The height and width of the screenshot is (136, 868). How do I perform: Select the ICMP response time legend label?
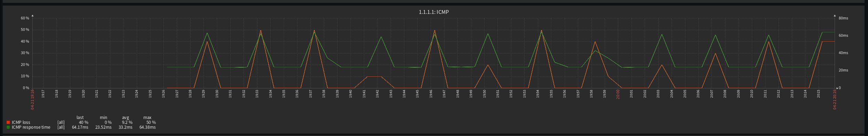(31, 127)
